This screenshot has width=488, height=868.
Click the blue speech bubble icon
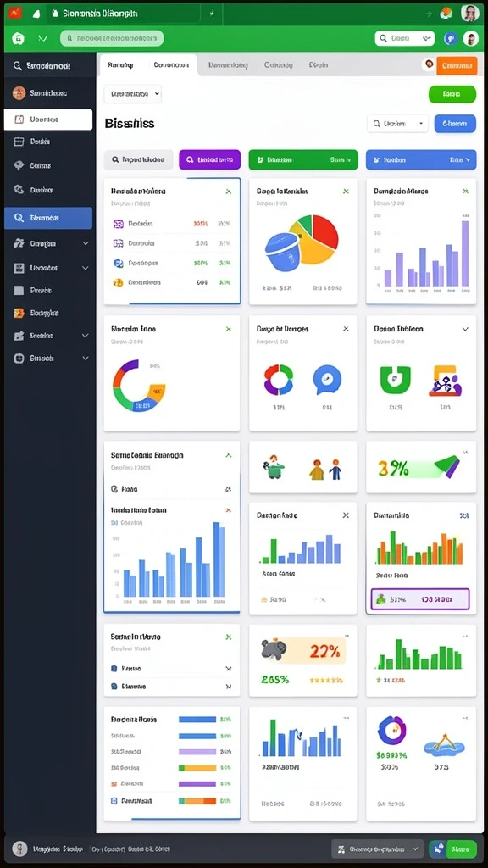tap(327, 381)
